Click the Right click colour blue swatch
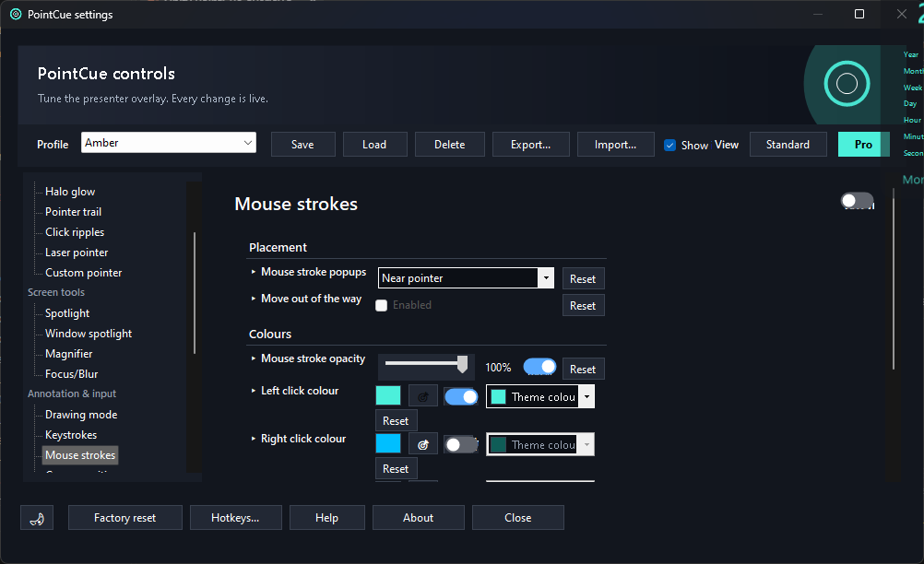This screenshot has height=564, width=924. [x=388, y=444]
